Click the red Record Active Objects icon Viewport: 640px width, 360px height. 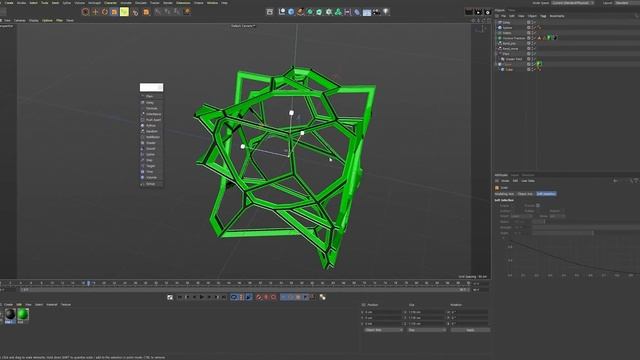coord(259,297)
